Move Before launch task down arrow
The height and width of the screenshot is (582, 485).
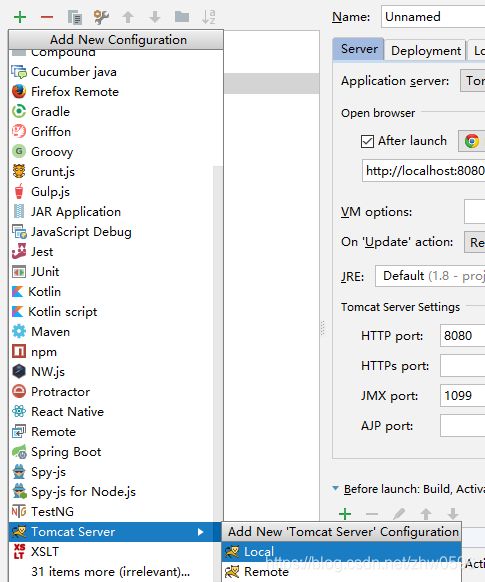pos(453,514)
